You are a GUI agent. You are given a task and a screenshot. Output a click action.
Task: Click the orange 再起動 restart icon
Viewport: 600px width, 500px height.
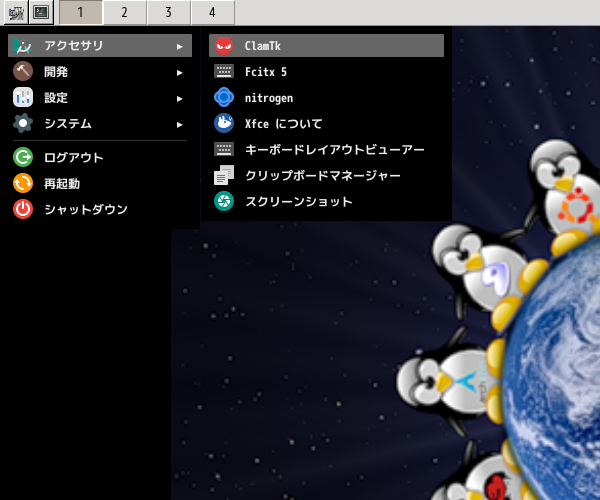(23, 183)
